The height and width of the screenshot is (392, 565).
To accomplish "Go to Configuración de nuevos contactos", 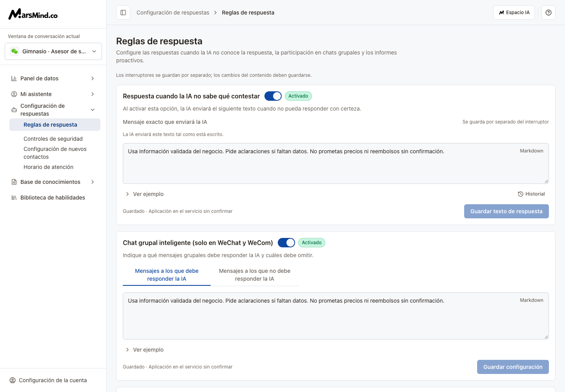I will click(x=55, y=153).
